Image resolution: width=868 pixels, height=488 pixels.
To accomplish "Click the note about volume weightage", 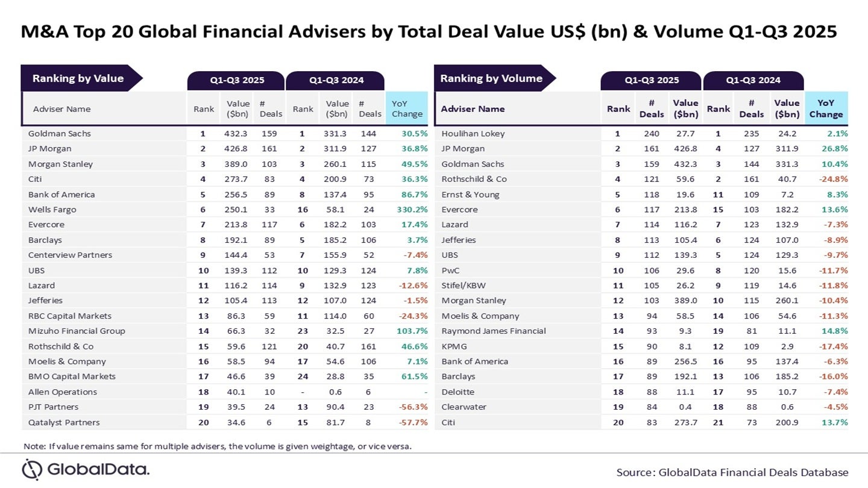I will point(217,446).
